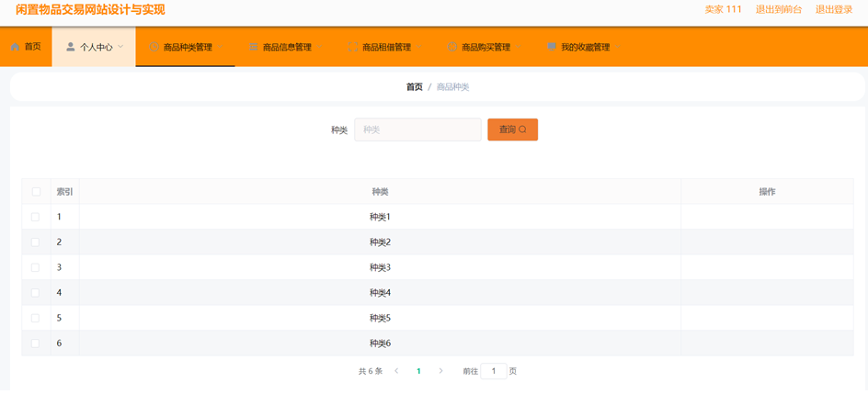Check the checkbox for row 种类4
868x394 pixels.
36,293
